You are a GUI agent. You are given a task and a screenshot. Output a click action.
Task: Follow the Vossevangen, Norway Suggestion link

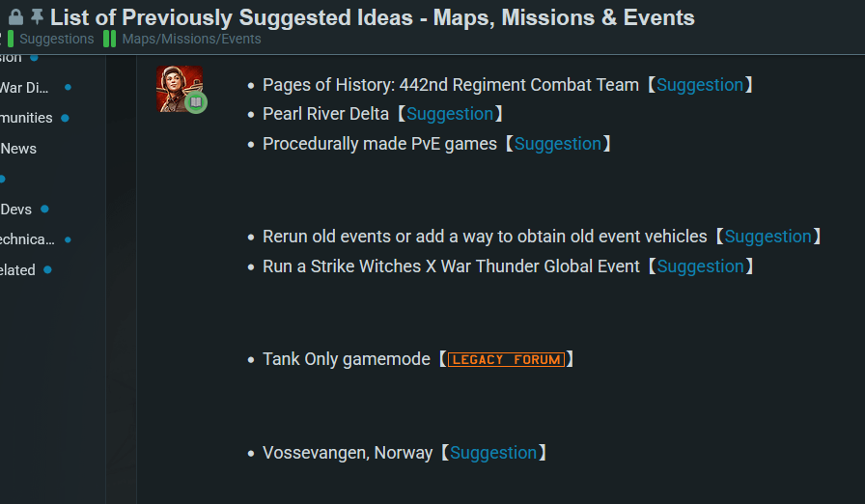tap(493, 453)
